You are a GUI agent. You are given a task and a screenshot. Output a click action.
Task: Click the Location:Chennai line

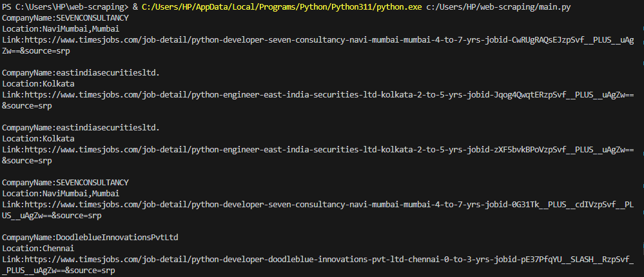pos(38,249)
